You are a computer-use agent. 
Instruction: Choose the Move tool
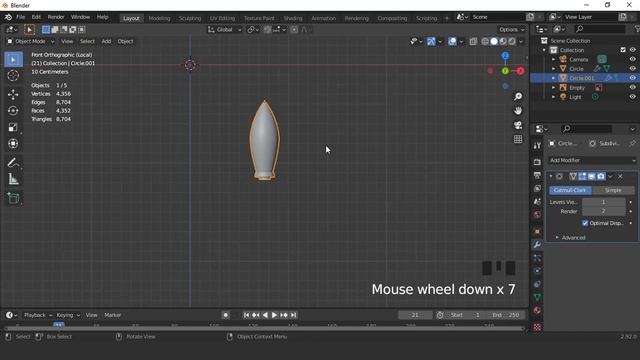pos(13,94)
